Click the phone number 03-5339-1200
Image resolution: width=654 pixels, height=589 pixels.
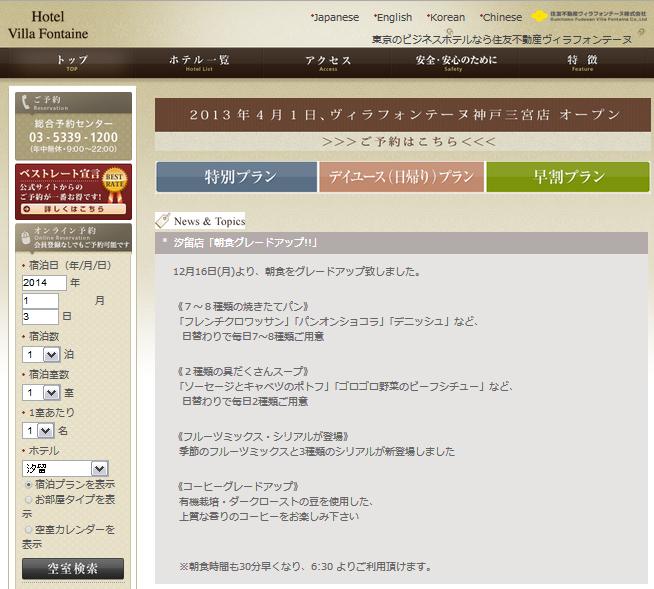coord(73,137)
